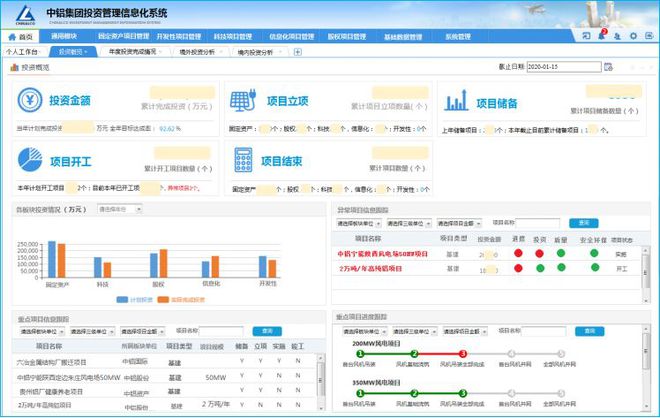660x418 pixels.
Task: Open the red 中铝宁能...50MW项目 link
Action: (x=383, y=254)
